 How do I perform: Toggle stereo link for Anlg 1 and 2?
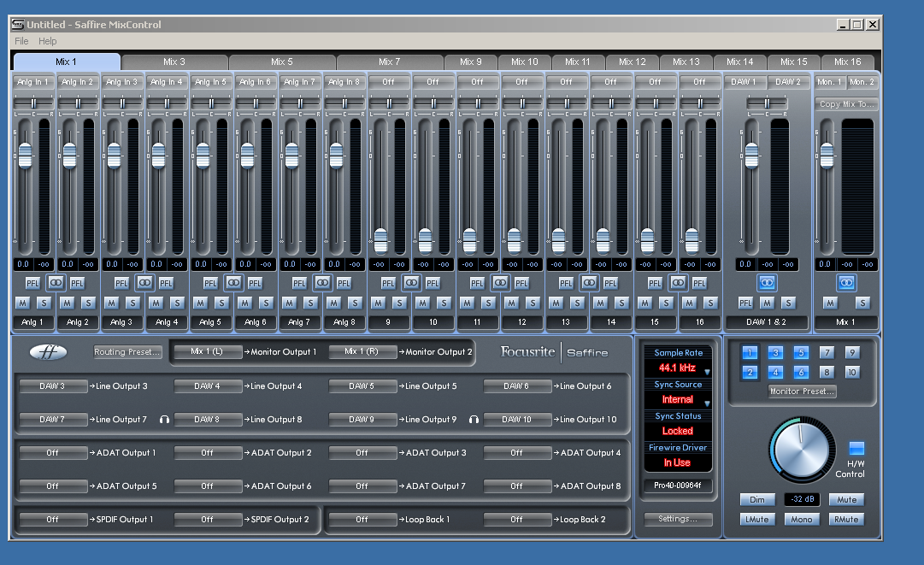click(56, 282)
